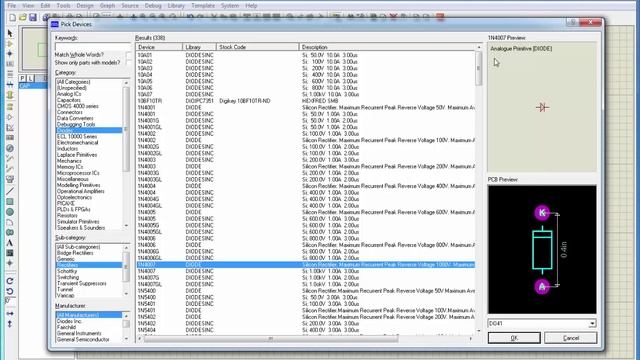Choose the Subcircuit mode tool
This screenshot has height=360, width=640.
click(x=10, y=95)
